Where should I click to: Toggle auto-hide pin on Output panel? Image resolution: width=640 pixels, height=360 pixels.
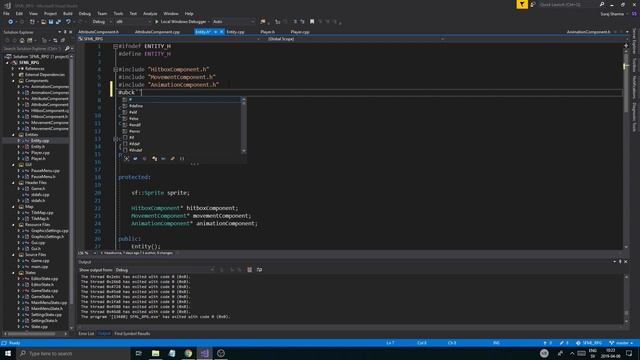coord(620,262)
